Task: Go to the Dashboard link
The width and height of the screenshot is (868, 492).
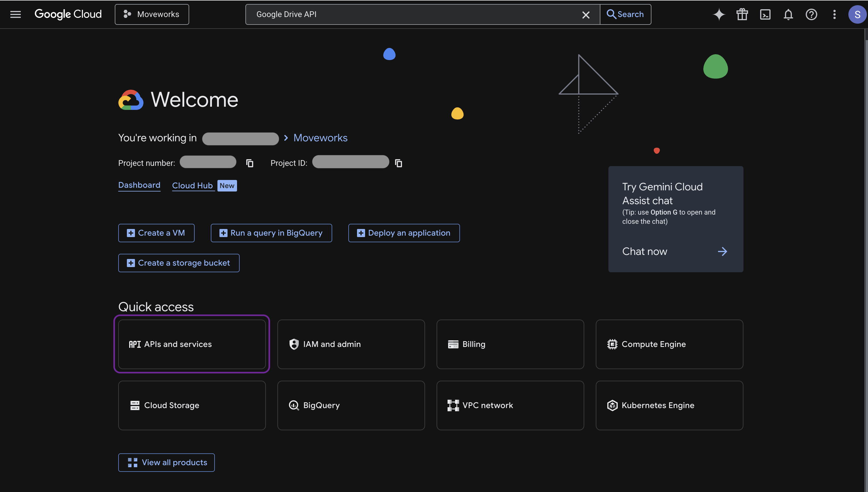Action: coord(139,185)
